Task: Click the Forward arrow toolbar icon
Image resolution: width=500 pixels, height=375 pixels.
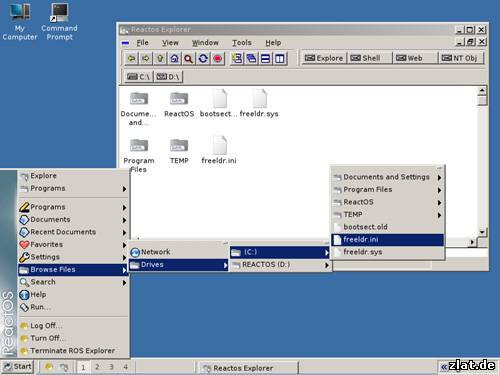Action: pyautogui.click(x=146, y=59)
